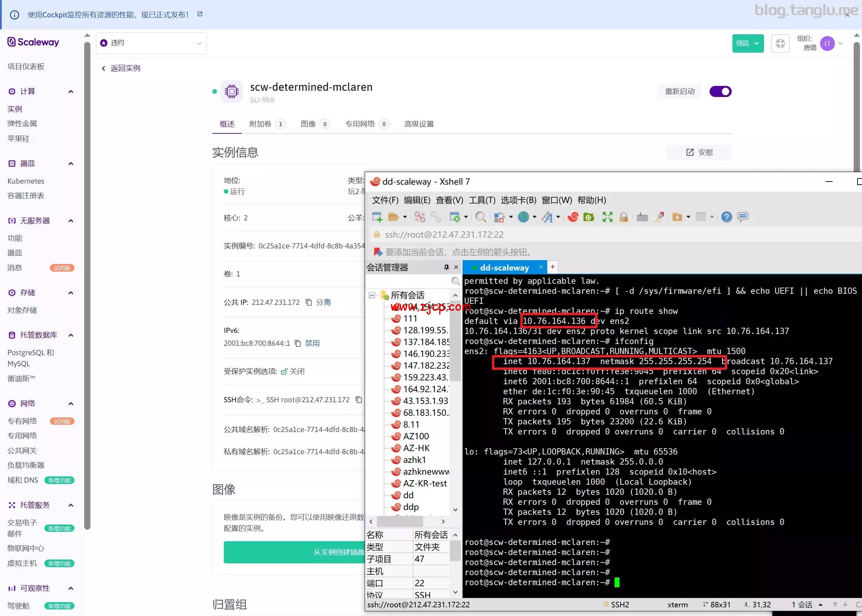
Task: Click the keyboard icon in Xshell toolbar
Action: pos(642,217)
